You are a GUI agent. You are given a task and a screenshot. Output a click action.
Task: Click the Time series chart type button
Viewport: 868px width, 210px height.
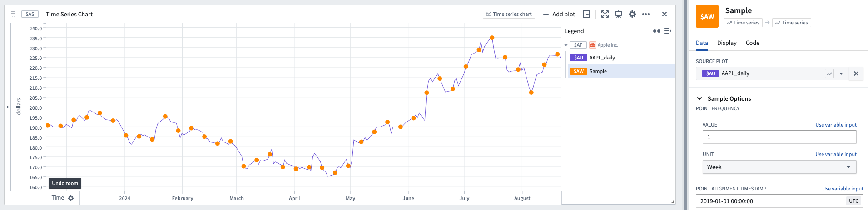click(x=509, y=14)
